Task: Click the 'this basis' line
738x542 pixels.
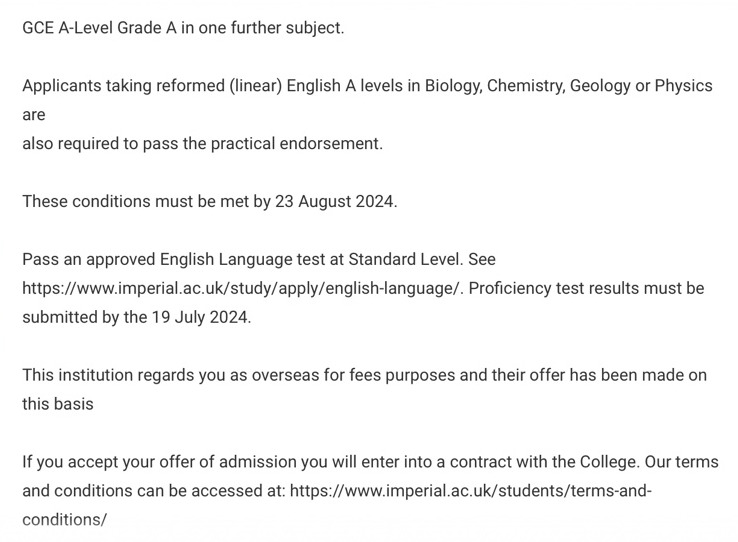Action: (58, 405)
